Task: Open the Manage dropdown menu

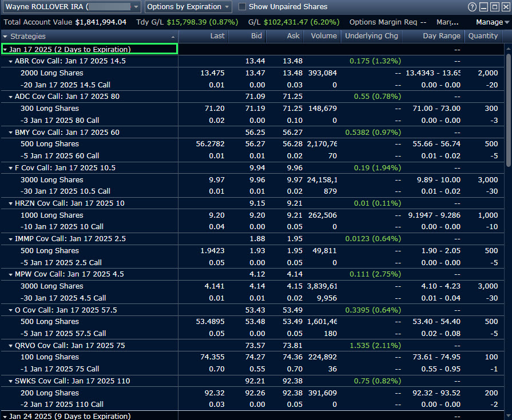Action: tap(492, 22)
